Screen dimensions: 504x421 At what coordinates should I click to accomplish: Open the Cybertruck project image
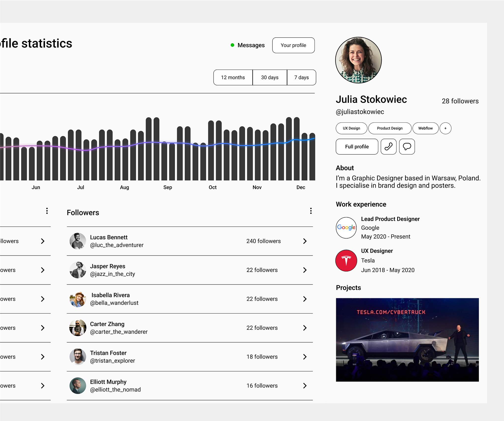click(x=407, y=340)
